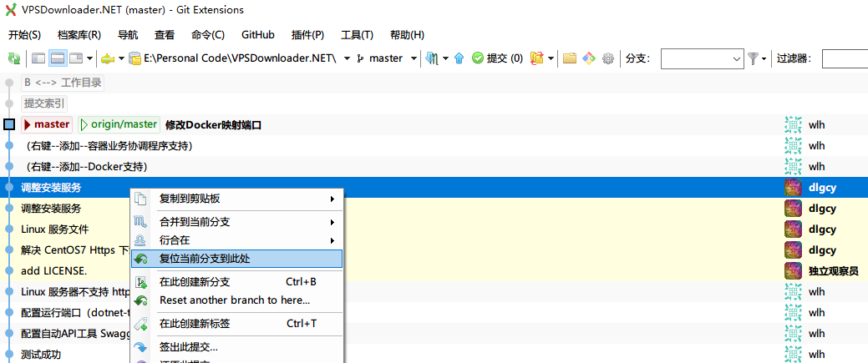Click the checkout arrow icon beside 签出此提交

pos(140,347)
